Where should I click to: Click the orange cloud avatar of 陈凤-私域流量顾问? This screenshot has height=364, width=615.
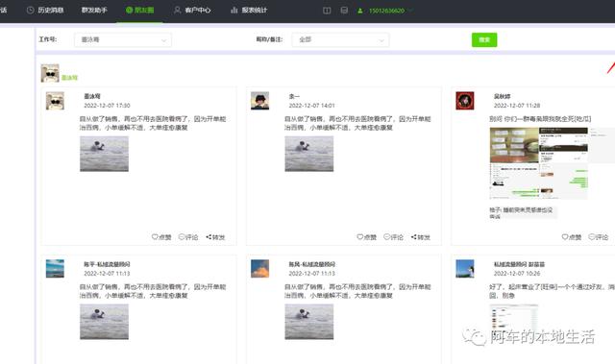(x=260, y=269)
